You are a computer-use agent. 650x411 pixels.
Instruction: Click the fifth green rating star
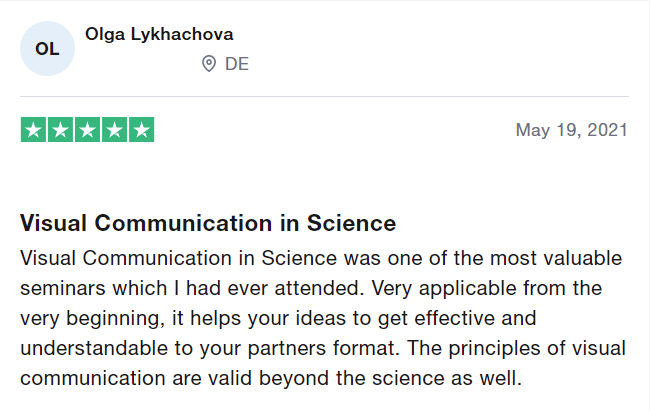point(142,130)
